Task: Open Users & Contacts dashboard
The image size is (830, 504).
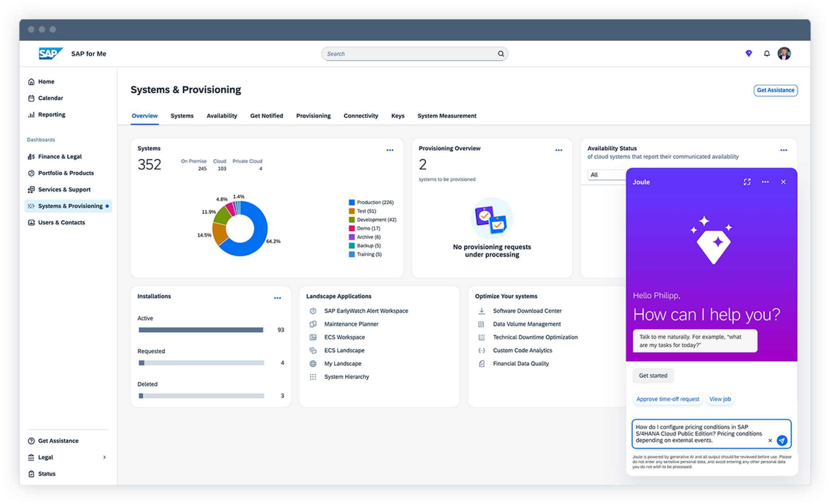Action: (x=61, y=223)
